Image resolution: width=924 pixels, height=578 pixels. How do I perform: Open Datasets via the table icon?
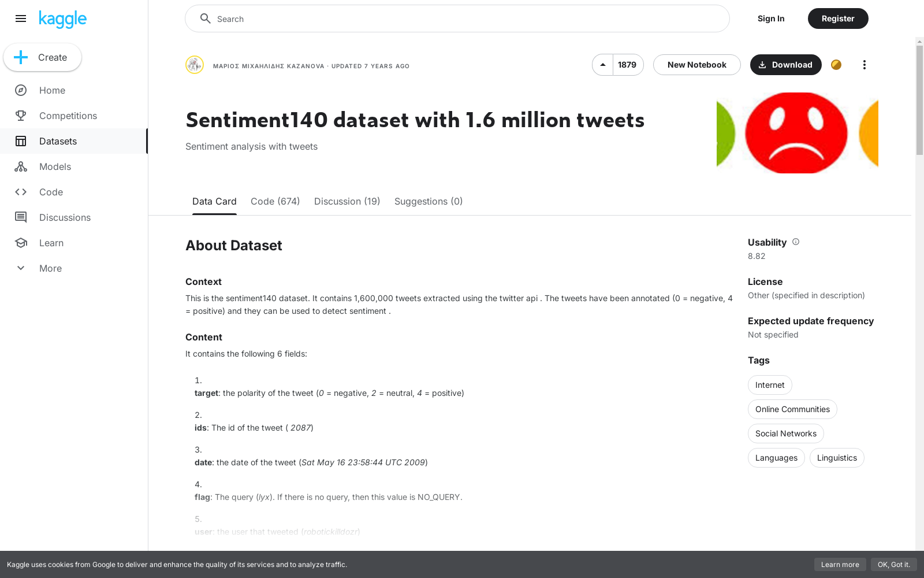(21, 141)
